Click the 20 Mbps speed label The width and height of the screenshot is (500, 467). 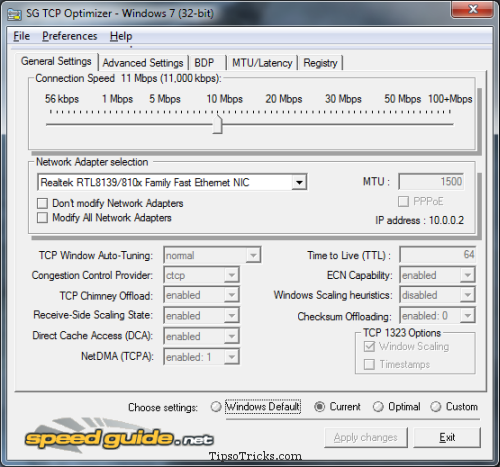284,99
